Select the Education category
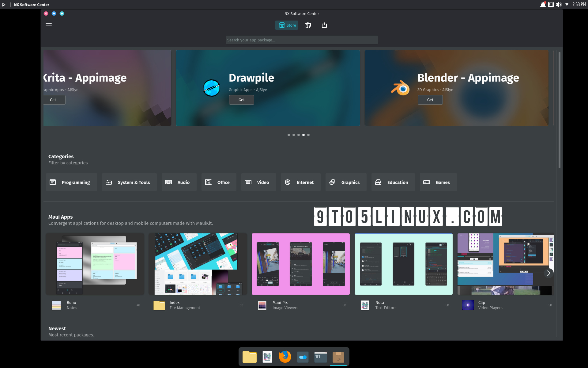The image size is (588, 368). pos(393,182)
